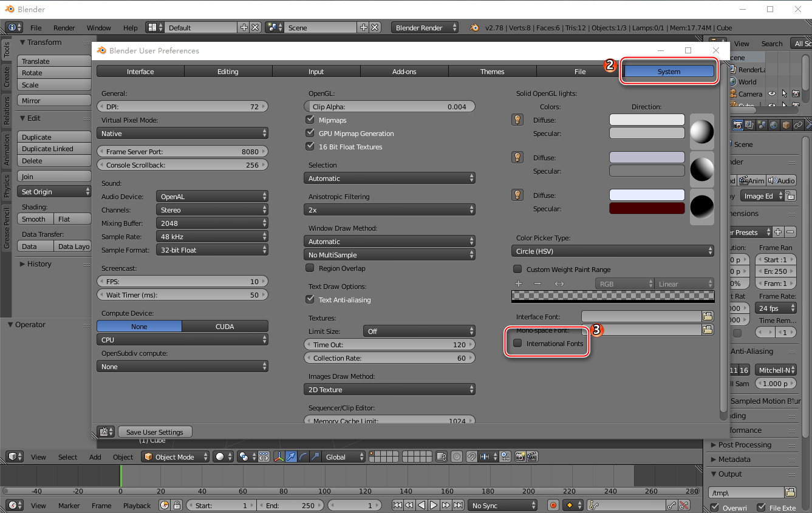This screenshot has width=812, height=513.
Task: Click the lock icon next to Image Ed display
Action: (790, 196)
